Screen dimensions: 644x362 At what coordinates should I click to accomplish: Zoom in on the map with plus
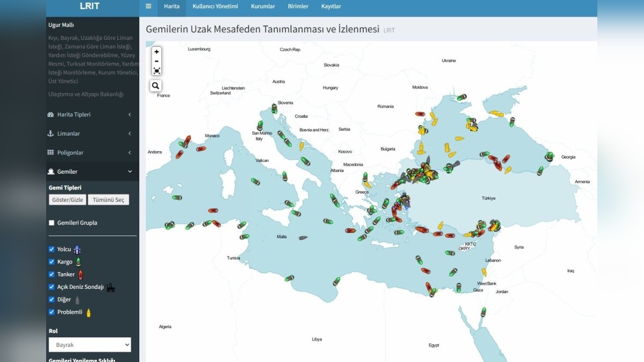[156, 52]
